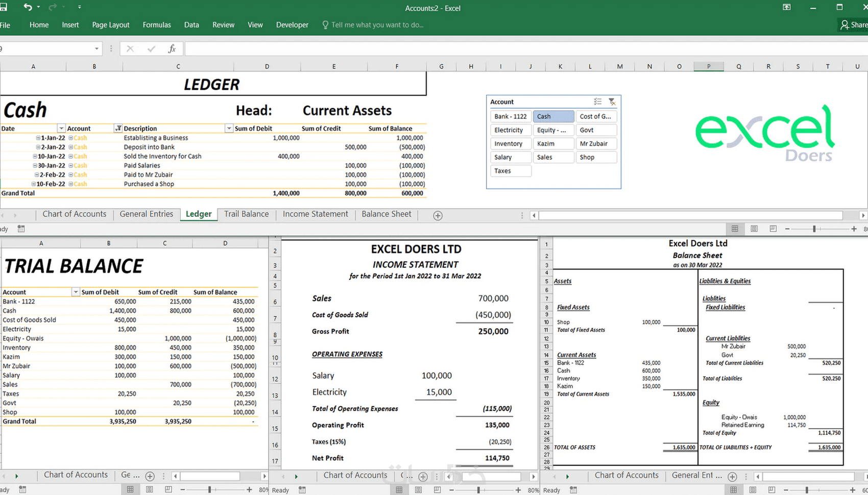
Task: Click into the formula bar input
Action: pyautogui.click(x=526, y=48)
